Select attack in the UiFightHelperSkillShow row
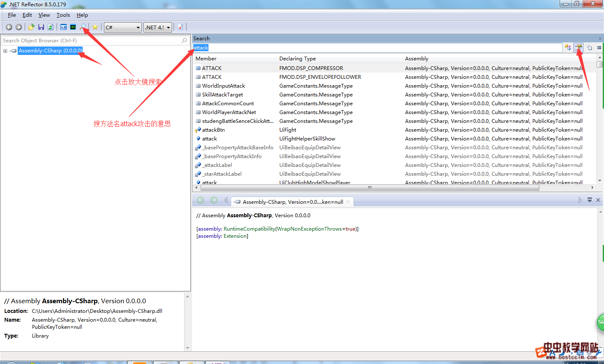This screenshot has width=604, height=364. 209,139
